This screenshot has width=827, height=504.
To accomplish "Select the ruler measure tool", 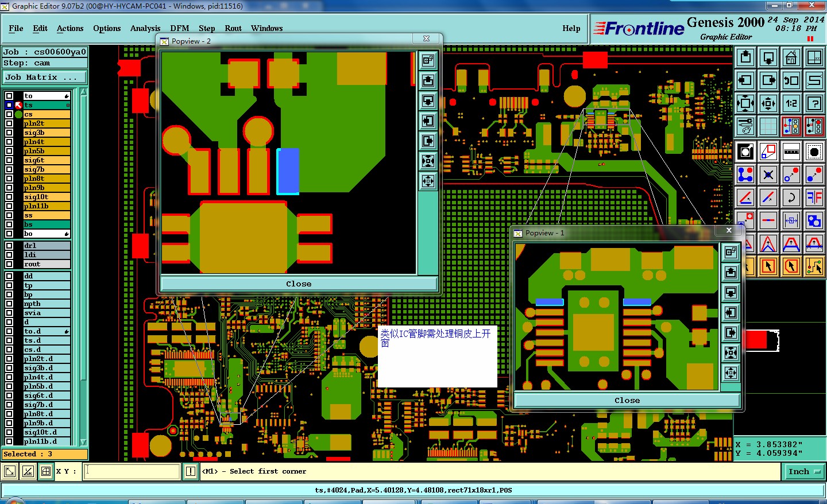I will pos(791,152).
